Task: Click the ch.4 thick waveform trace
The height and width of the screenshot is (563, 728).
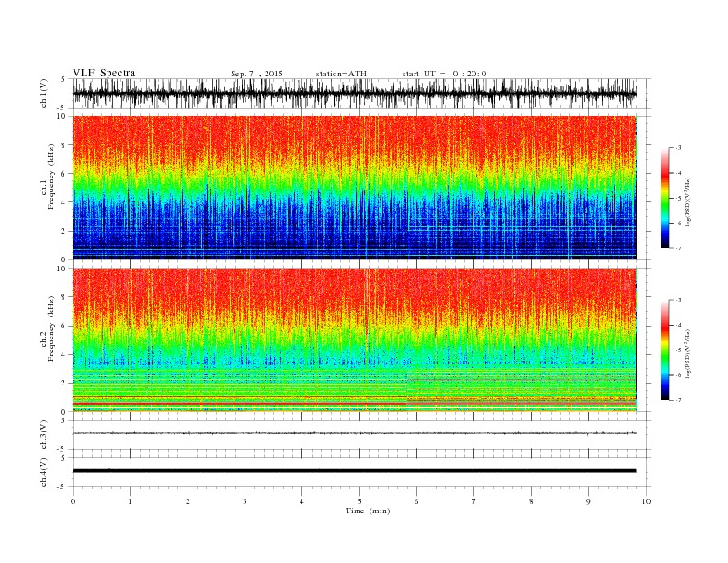Action: click(x=354, y=471)
